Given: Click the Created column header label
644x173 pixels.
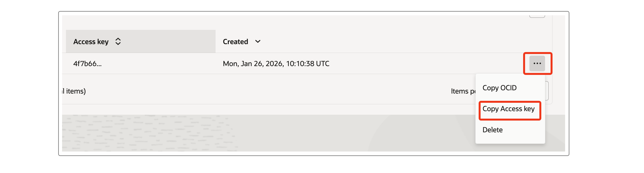Looking at the screenshot, I should [x=235, y=41].
